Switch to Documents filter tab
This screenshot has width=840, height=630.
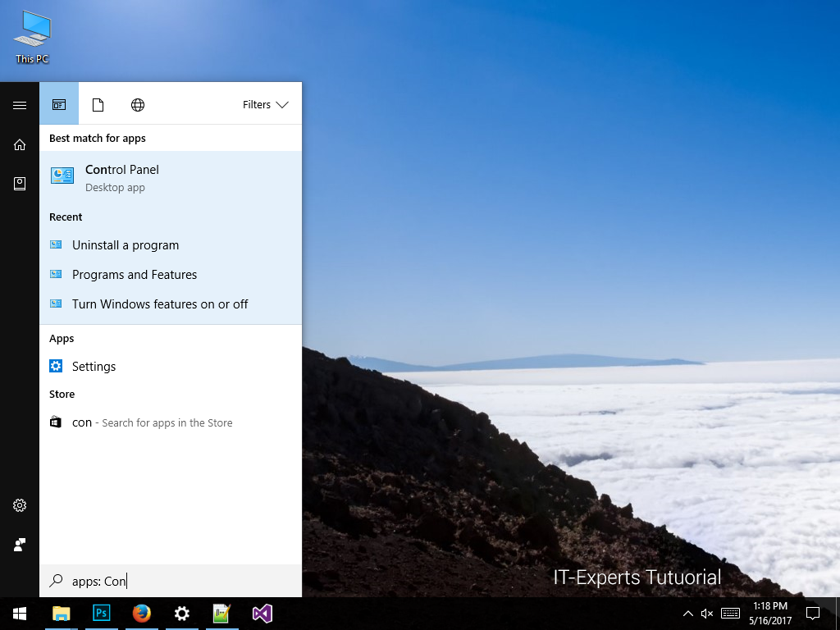98,104
